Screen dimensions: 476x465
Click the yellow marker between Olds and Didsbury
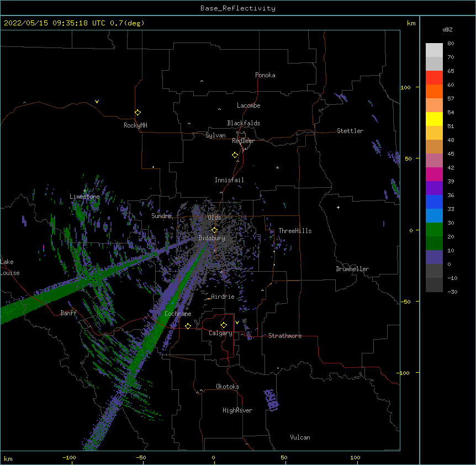214,230
